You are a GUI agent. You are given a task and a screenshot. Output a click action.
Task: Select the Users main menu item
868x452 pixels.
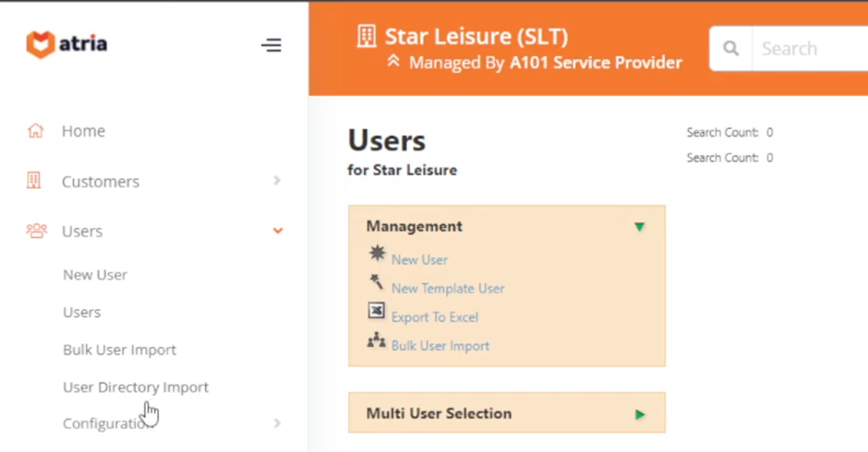click(x=82, y=232)
